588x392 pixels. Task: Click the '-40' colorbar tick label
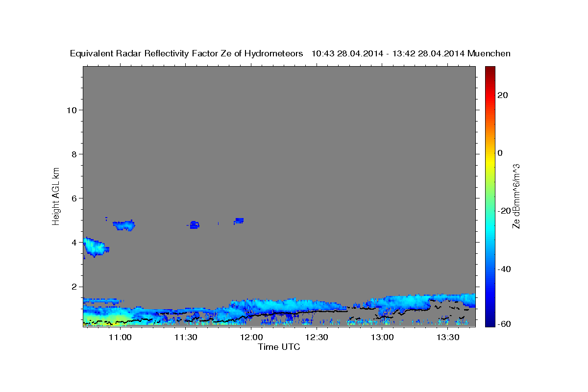coord(504,269)
